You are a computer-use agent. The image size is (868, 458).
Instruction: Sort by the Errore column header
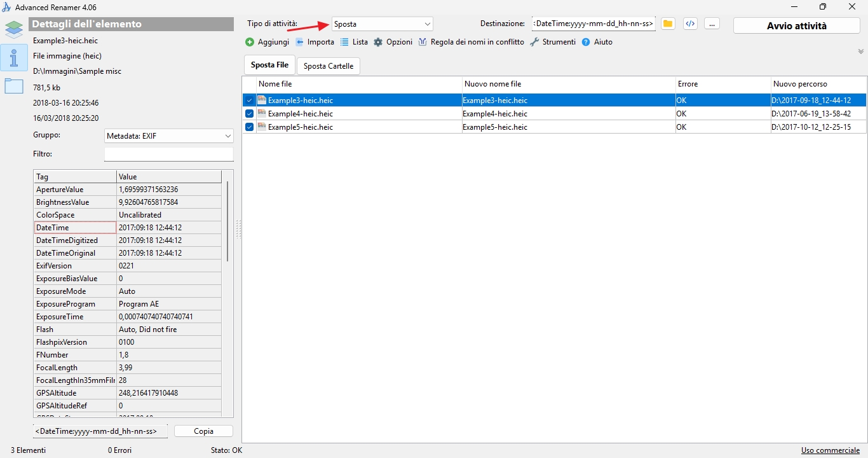pos(723,84)
